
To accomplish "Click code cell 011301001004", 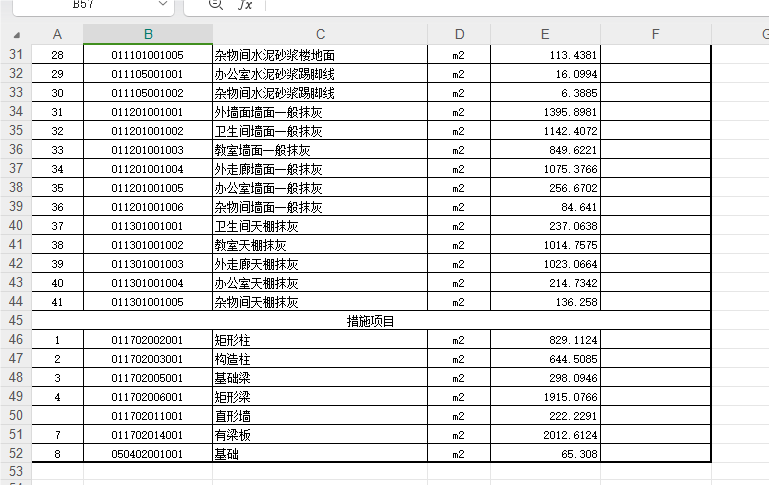I will pos(148,283).
